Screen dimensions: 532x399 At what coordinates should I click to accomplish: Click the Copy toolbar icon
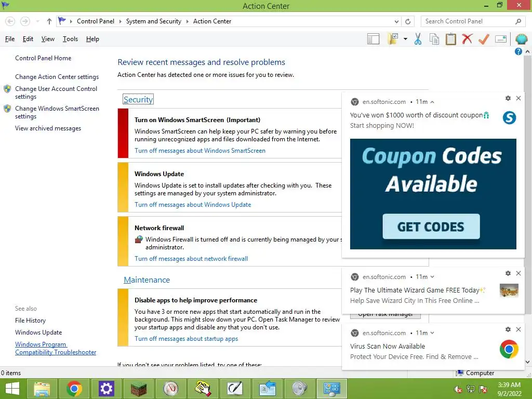point(434,39)
